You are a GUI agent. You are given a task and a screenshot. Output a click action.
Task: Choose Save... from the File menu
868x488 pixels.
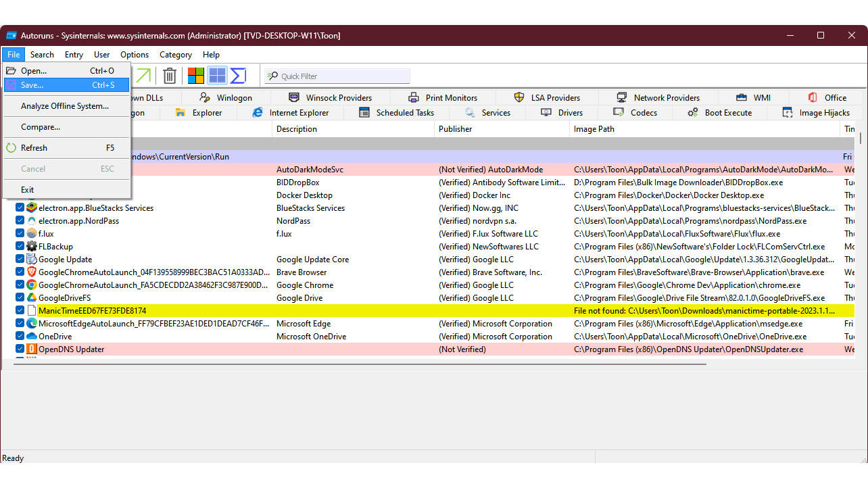(x=66, y=85)
